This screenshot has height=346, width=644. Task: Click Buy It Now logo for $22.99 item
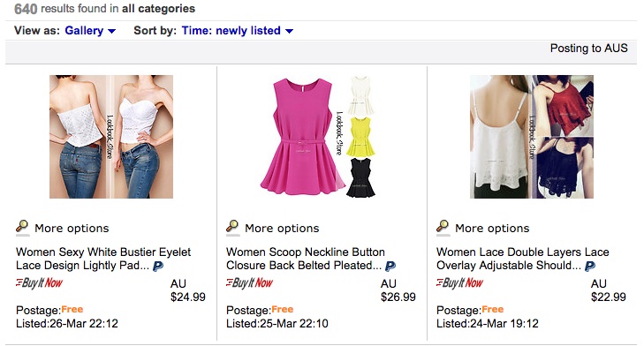coord(459,282)
